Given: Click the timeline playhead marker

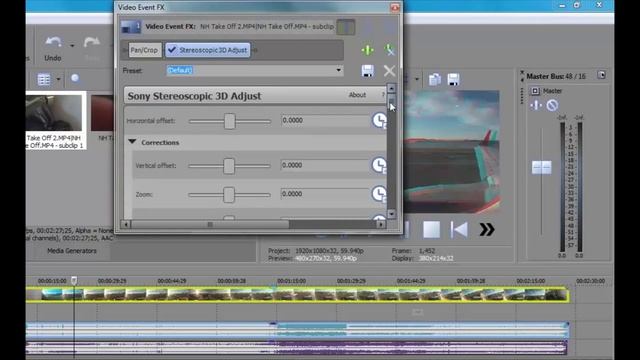Looking at the screenshot, I should click(74, 280).
